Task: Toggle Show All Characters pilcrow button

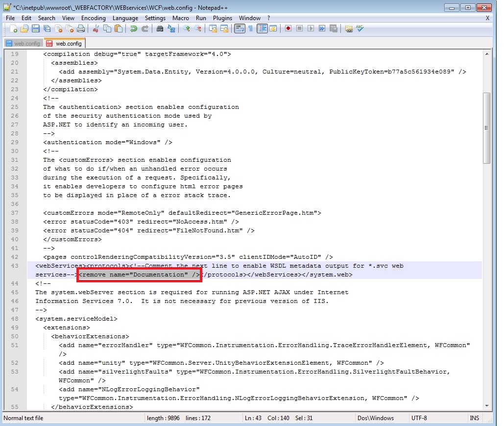Action: coord(250,29)
